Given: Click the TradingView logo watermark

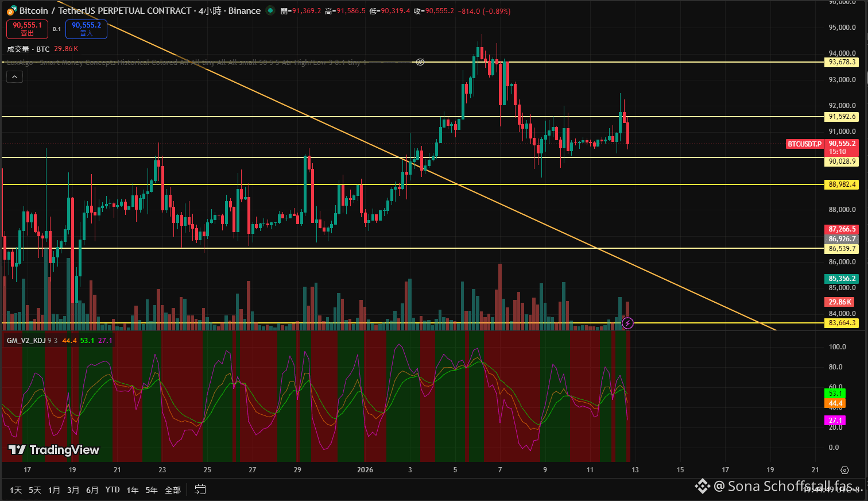Looking at the screenshot, I should point(54,450).
